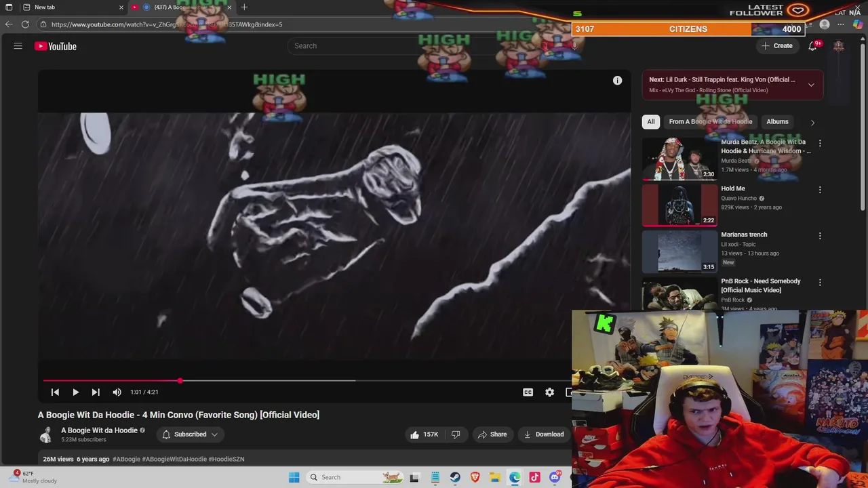Open A Boogie Wit da Hoodie channel name
The height and width of the screenshot is (488, 868).
tap(99, 430)
